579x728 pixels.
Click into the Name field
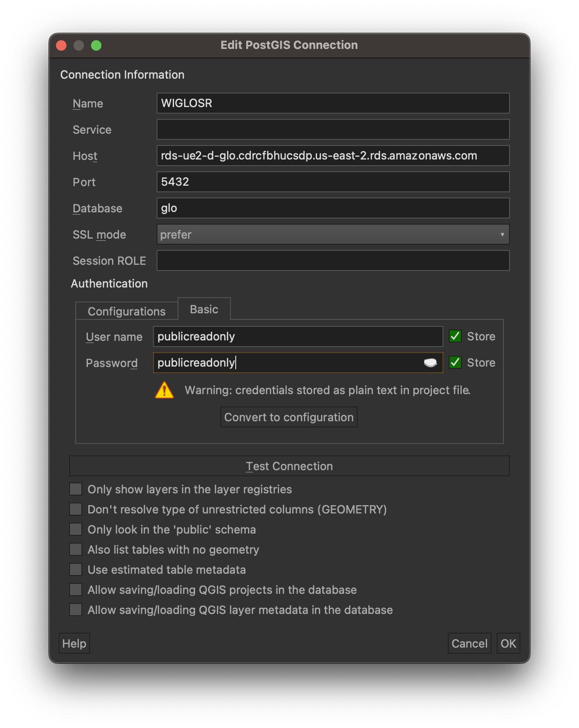click(x=333, y=103)
